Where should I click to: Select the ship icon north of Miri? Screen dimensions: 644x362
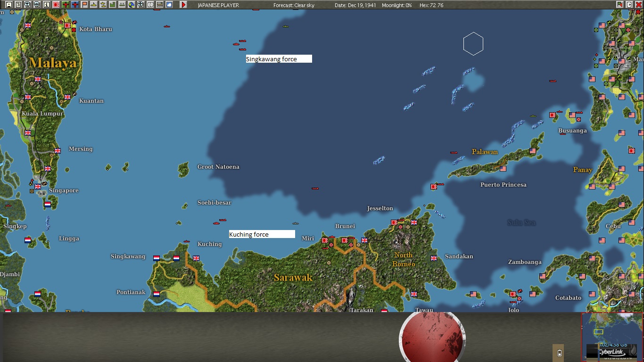point(296,223)
